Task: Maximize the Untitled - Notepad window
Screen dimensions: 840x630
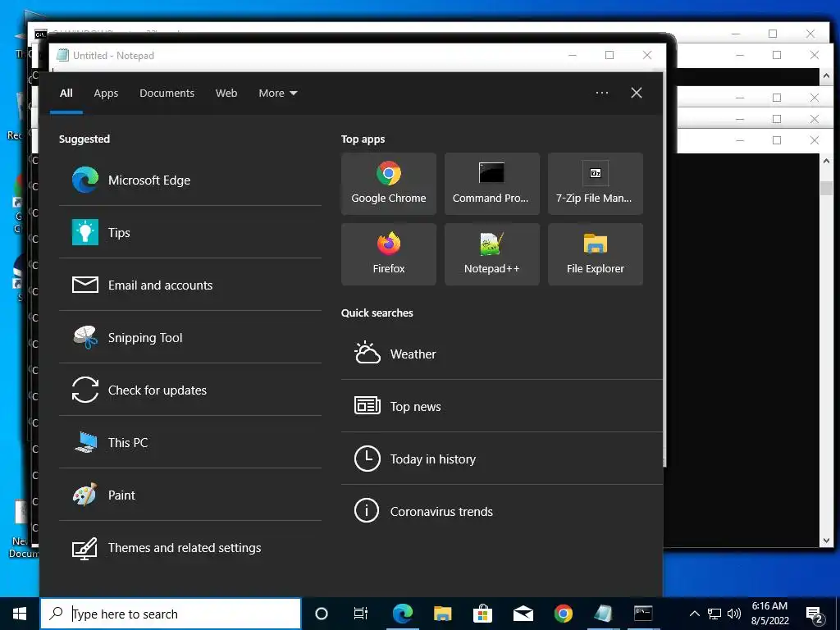Action: tap(609, 55)
